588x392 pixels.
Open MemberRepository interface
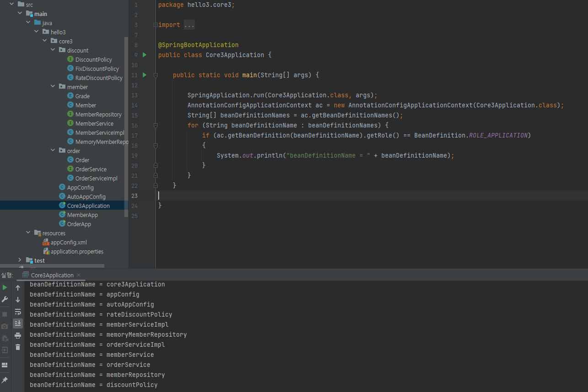[x=99, y=114]
